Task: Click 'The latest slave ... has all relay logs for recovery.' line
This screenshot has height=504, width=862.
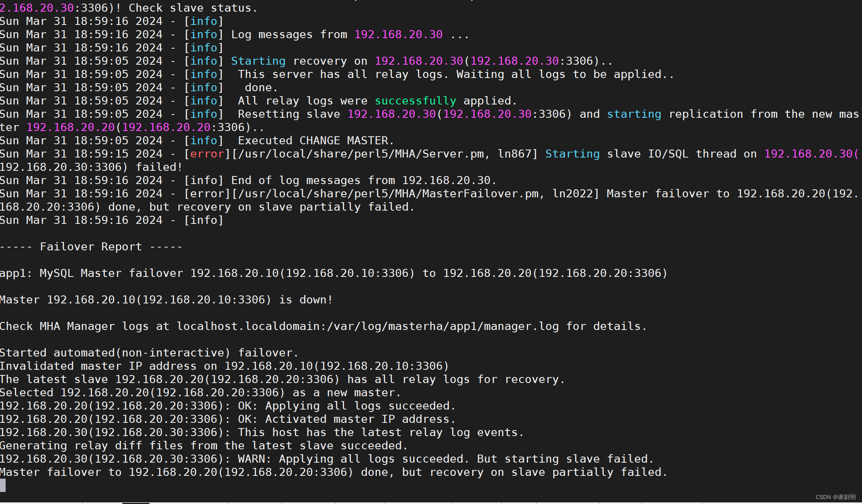Action: (x=282, y=379)
